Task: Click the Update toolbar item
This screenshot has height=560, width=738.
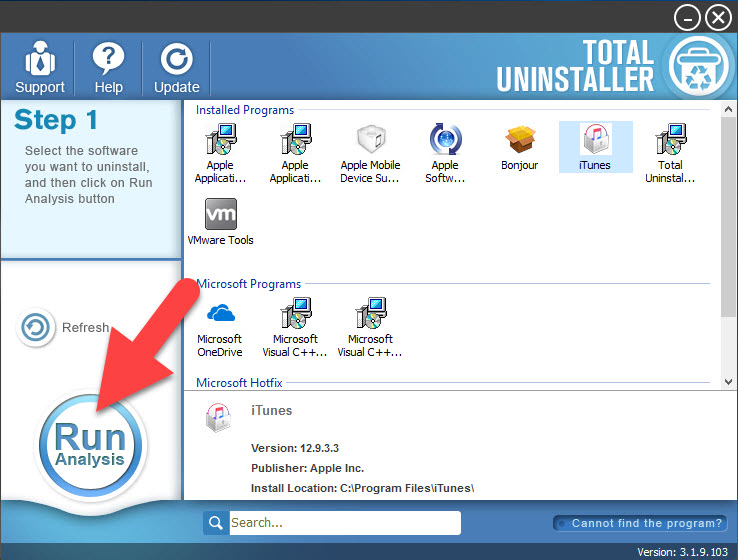Action: pyautogui.click(x=176, y=67)
